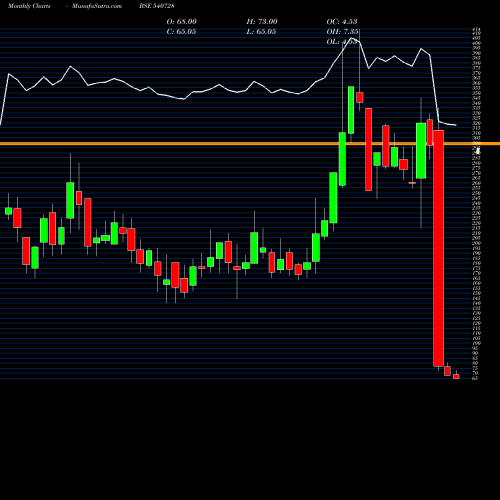500x500 pixels.
Task: Click the high value "H: 73.00"
Action: [262, 22]
